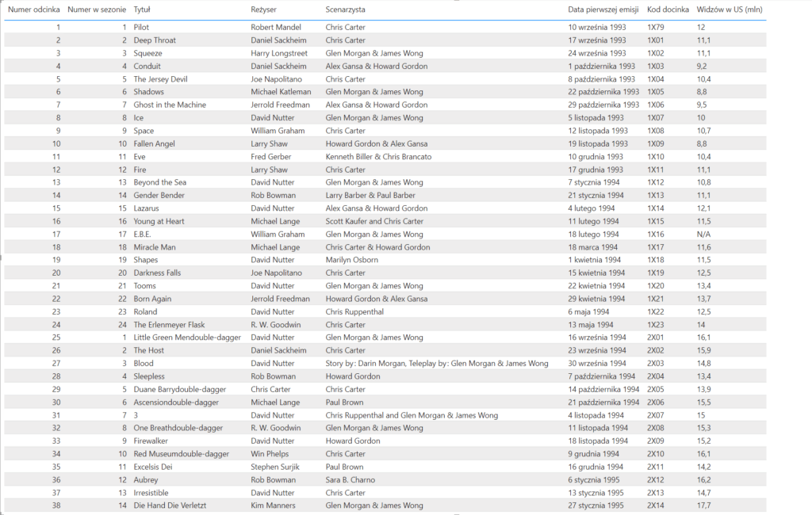Image resolution: width=812 pixels, height=515 pixels.
Task: Select the N/A viewers cell
Action: pos(704,235)
